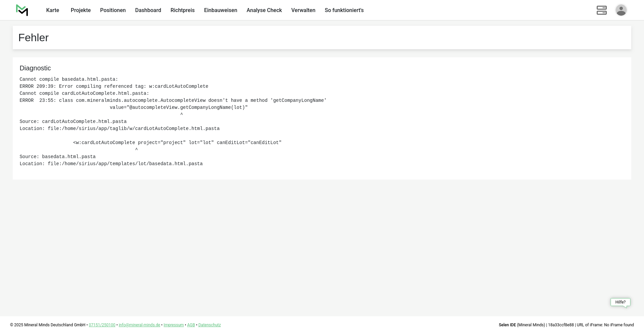Screen dimensions: 644x333
Task: Open the user profile avatar menu
Action: tap(621, 10)
